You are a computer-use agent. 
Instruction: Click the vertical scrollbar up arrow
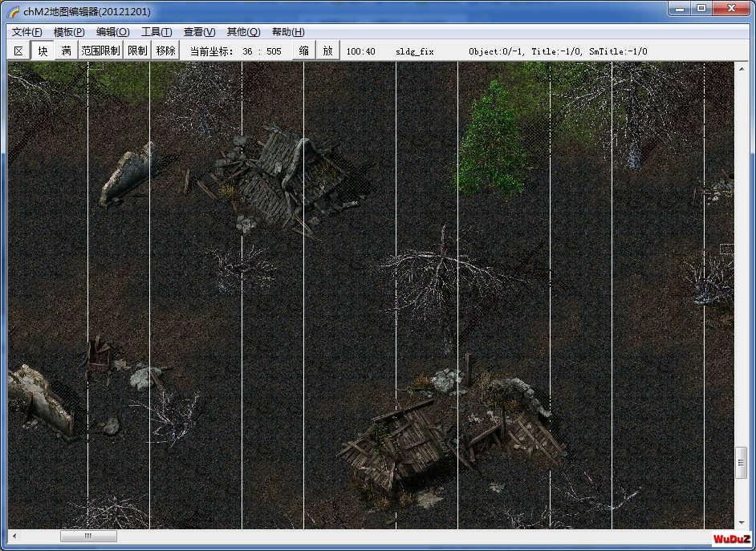tap(742, 68)
